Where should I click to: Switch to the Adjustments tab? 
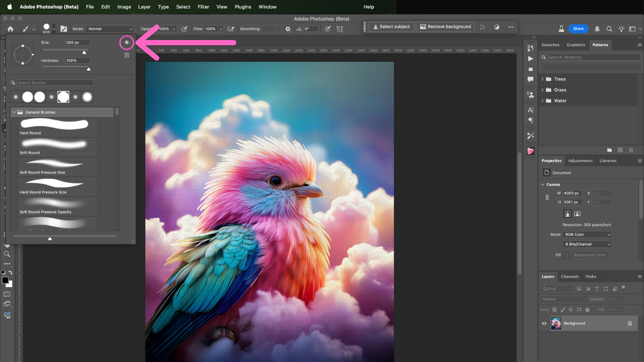coord(580,161)
